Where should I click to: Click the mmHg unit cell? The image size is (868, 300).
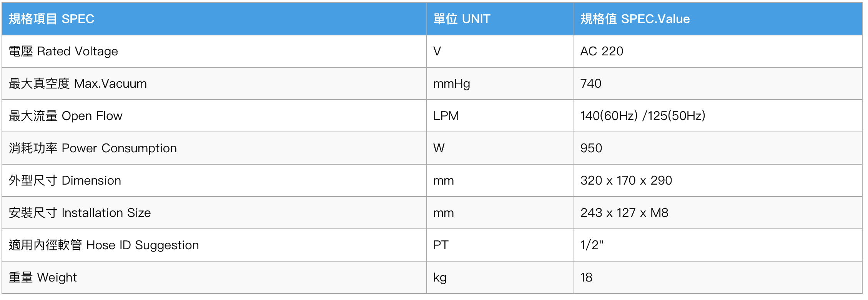[x=500, y=83]
